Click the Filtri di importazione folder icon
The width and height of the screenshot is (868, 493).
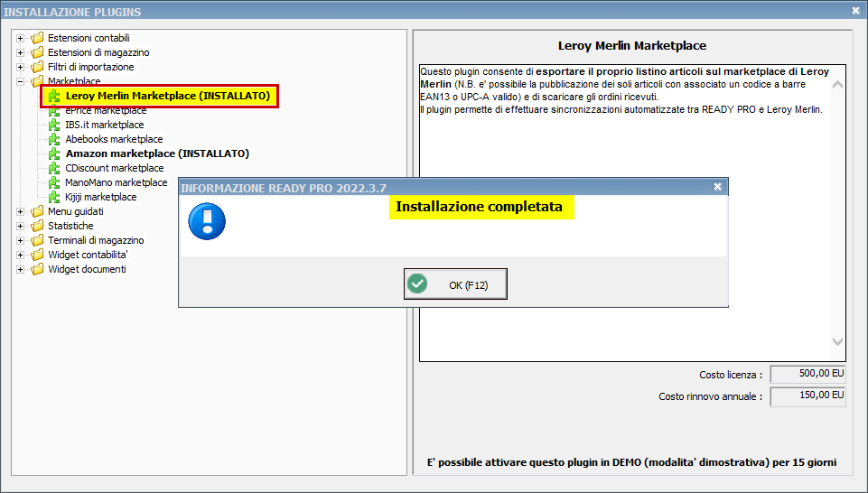[37, 67]
